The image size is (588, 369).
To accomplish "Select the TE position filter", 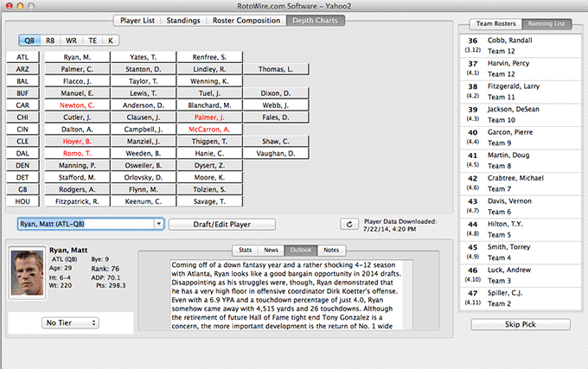I will click(93, 41).
